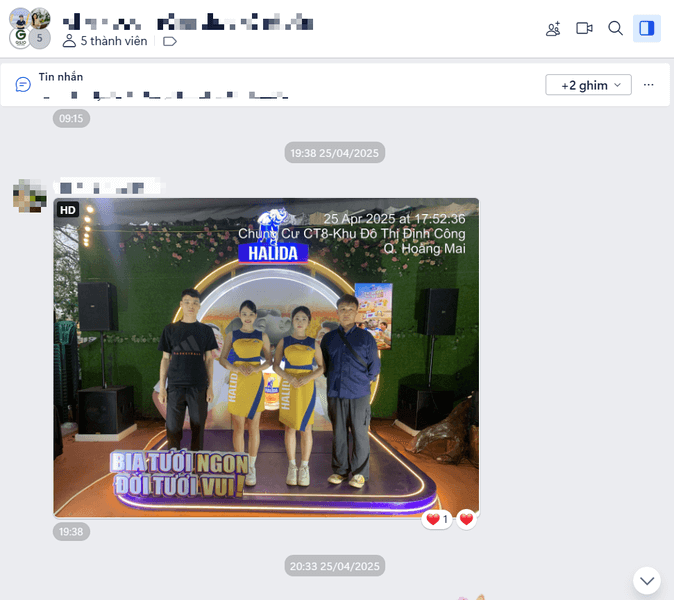Open the pinned Tin nhắn message

pyautogui.click(x=165, y=86)
